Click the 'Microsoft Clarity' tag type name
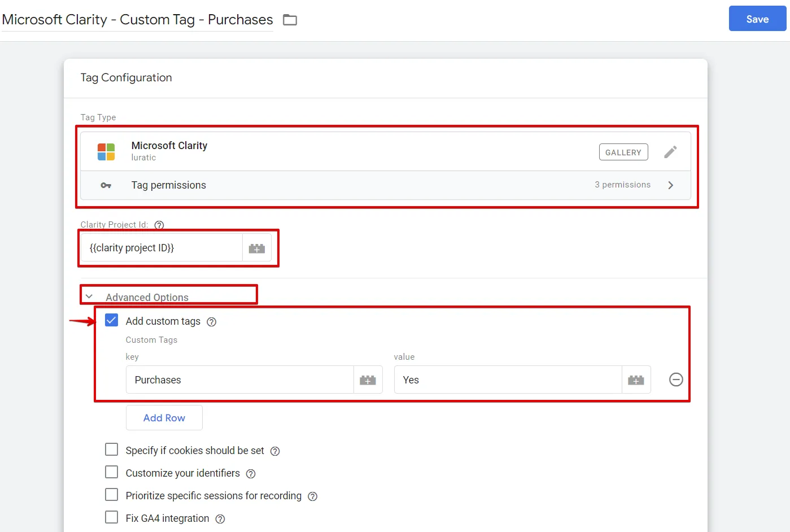This screenshot has width=790, height=532. (x=169, y=146)
